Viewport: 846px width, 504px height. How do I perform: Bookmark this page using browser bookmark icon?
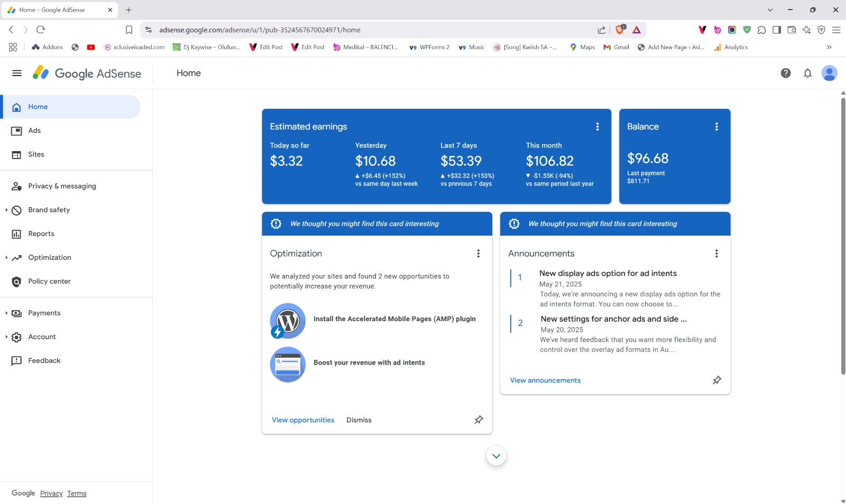point(129,30)
